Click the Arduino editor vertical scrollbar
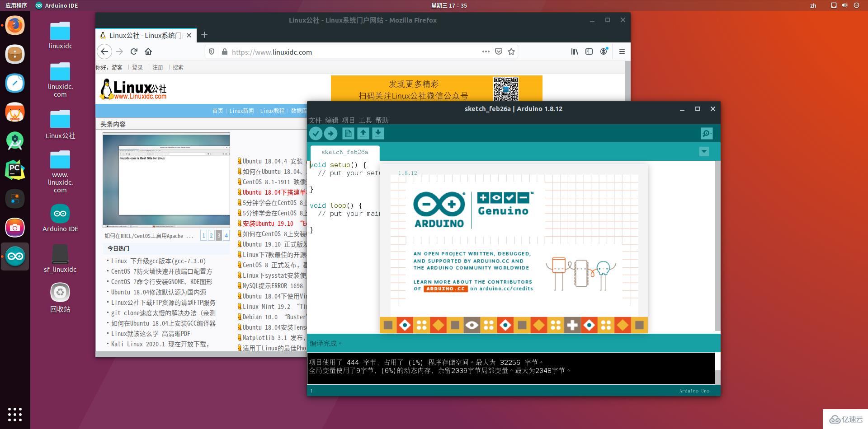The width and height of the screenshot is (868, 429). tap(717, 246)
